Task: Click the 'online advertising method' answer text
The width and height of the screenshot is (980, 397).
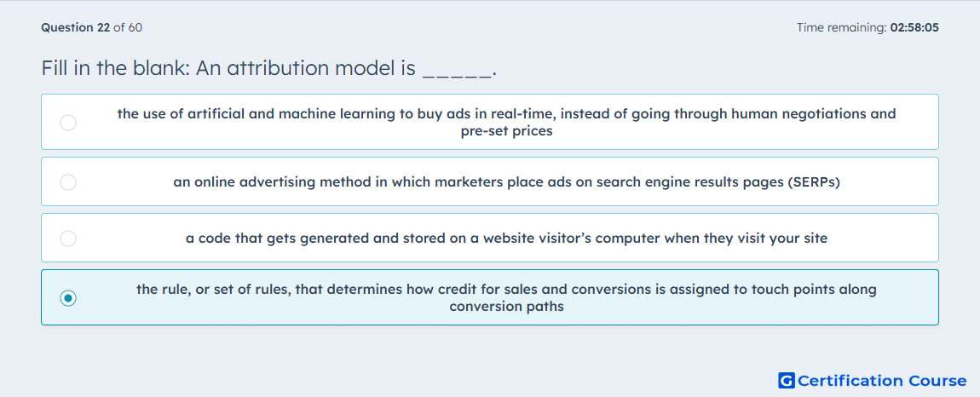Action: point(506,182)
